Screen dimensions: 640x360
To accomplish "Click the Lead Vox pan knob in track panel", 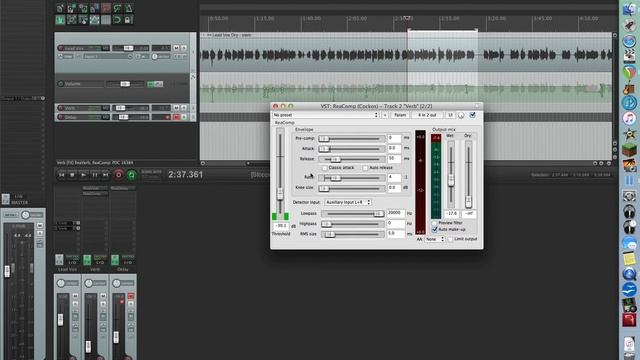I will point(155,57).
